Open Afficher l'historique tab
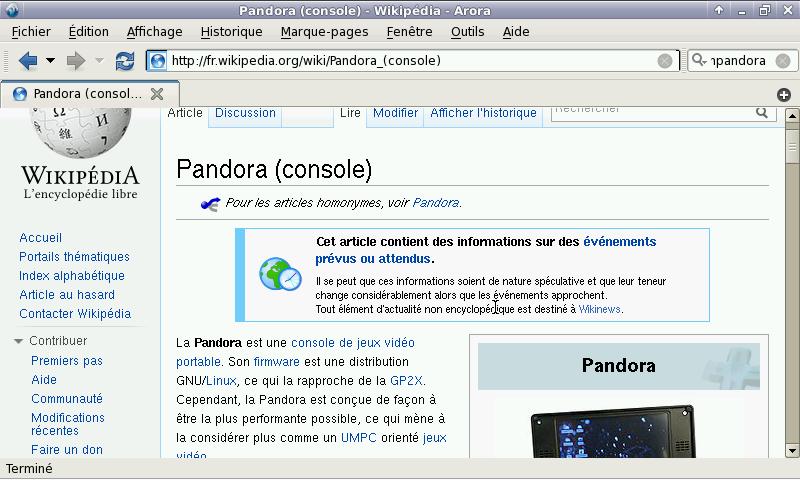This screenshot has height=480, width=800. click(483, 113)
